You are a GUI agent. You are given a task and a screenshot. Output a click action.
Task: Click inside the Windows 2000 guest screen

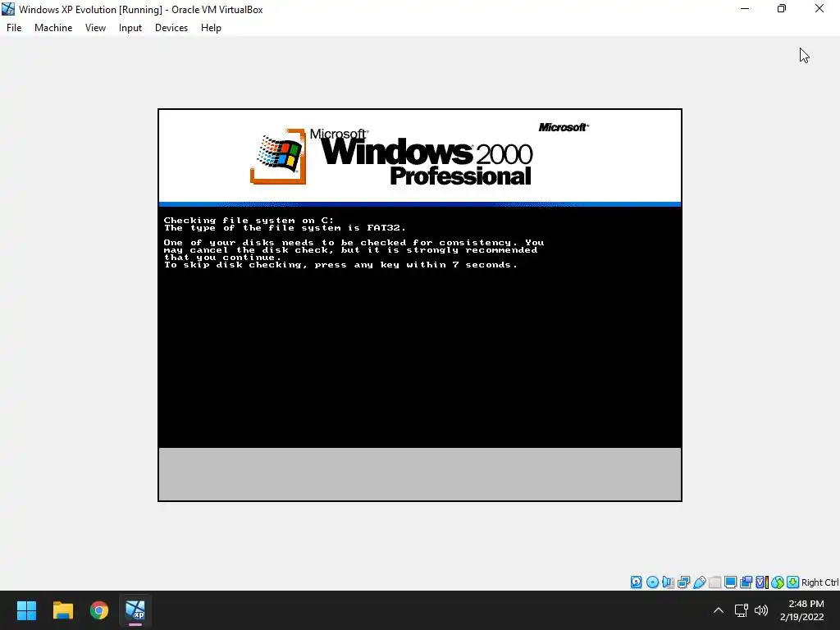420,305
